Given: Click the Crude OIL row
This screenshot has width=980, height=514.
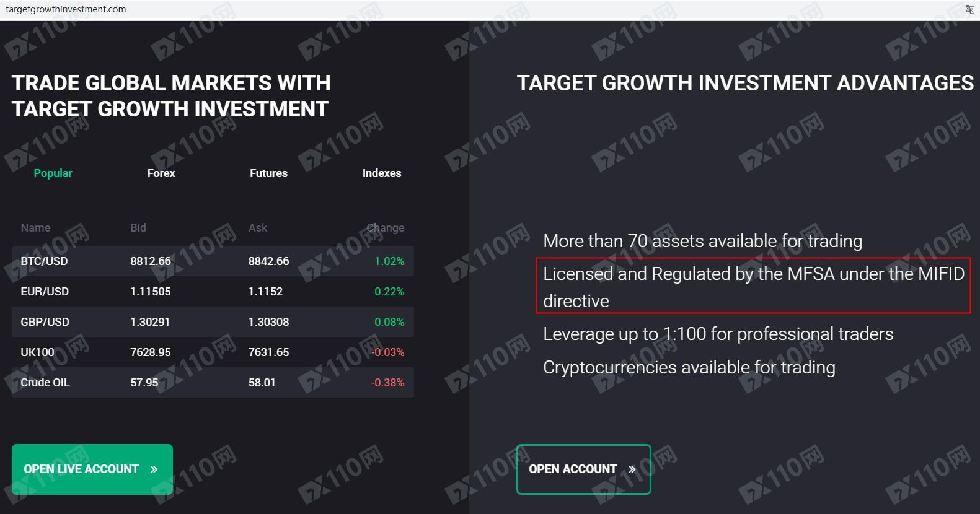Looking at the screenshot, I should [x=212, y=383].
